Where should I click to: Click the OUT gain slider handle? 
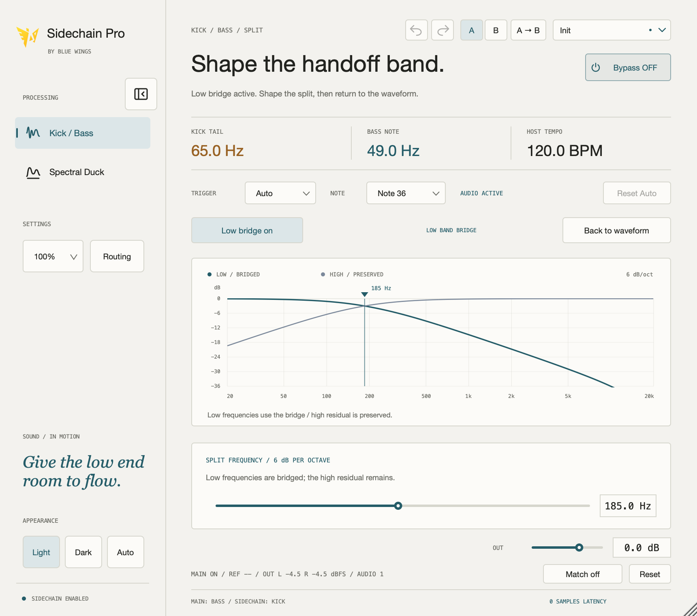[x=579, y=548]
